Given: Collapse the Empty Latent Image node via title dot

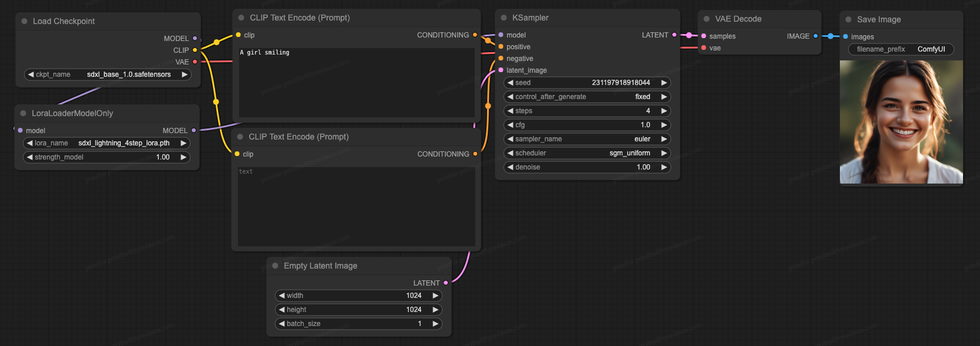Looking at the screenshot, I should click(x=275, y=266).
